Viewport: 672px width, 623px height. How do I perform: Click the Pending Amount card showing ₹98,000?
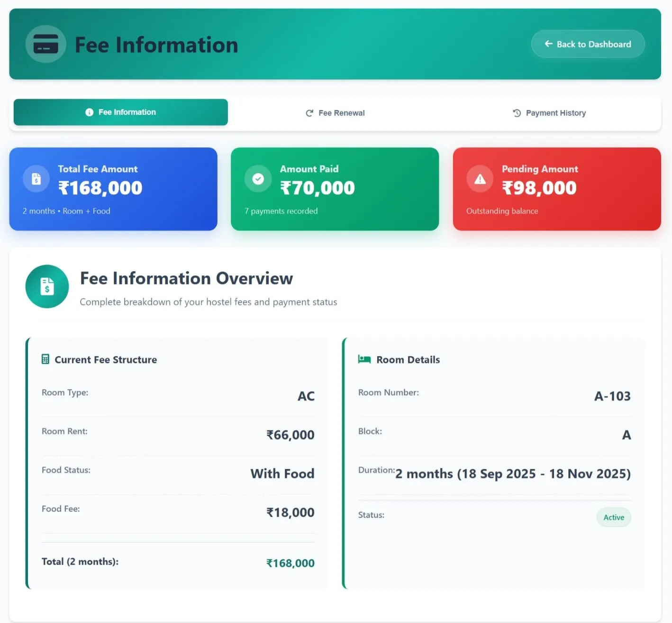[556, 189]
